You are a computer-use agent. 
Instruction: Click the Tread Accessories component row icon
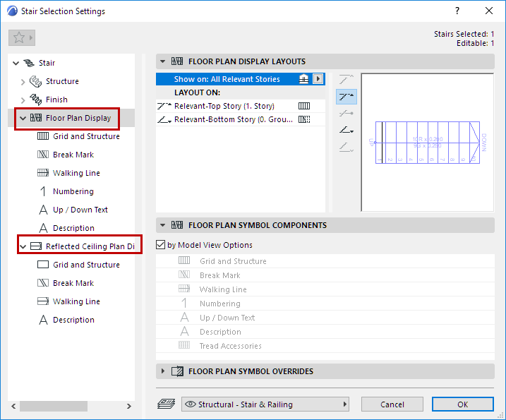click(x=184, y=345)
